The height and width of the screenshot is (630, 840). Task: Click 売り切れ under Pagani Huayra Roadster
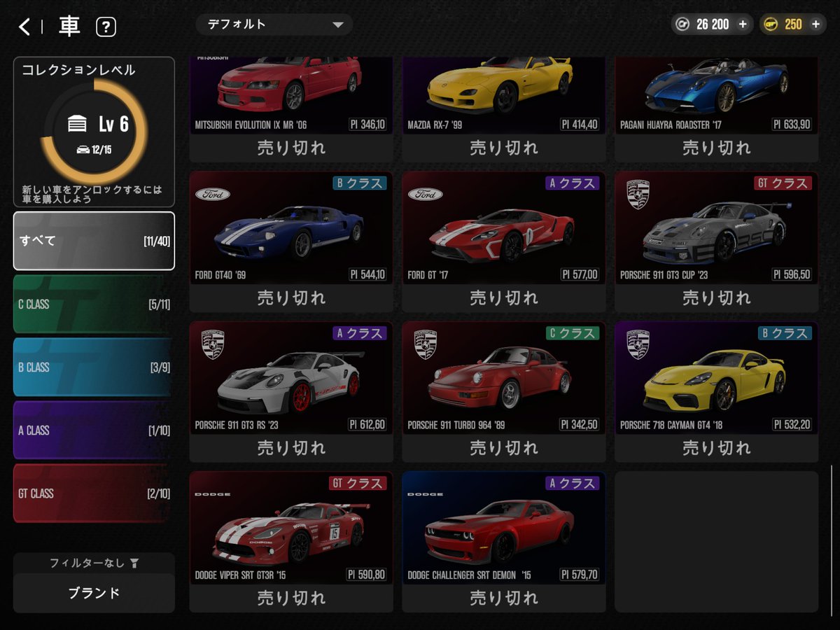pyautogui.click(x=717, y=148)
